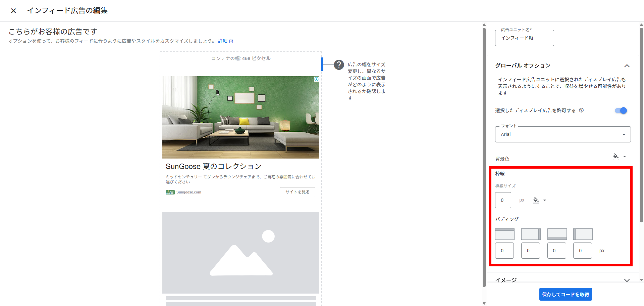Click the サイトを見る button in ad preview
644x306 pixels.
pyautogui.click(x=297, y=192)
